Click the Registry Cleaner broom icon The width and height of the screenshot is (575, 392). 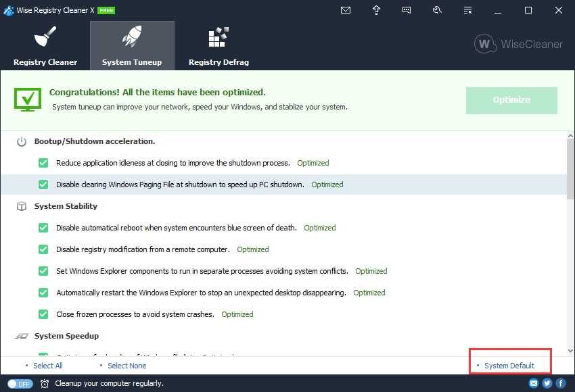coord(45,36)
